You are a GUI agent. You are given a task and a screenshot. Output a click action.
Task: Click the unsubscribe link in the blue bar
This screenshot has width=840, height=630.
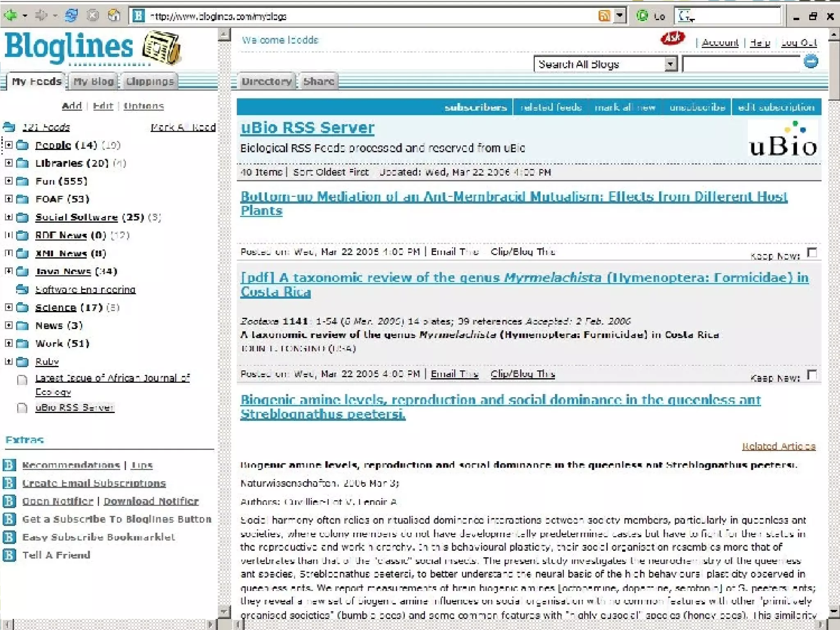click(697, 107)
